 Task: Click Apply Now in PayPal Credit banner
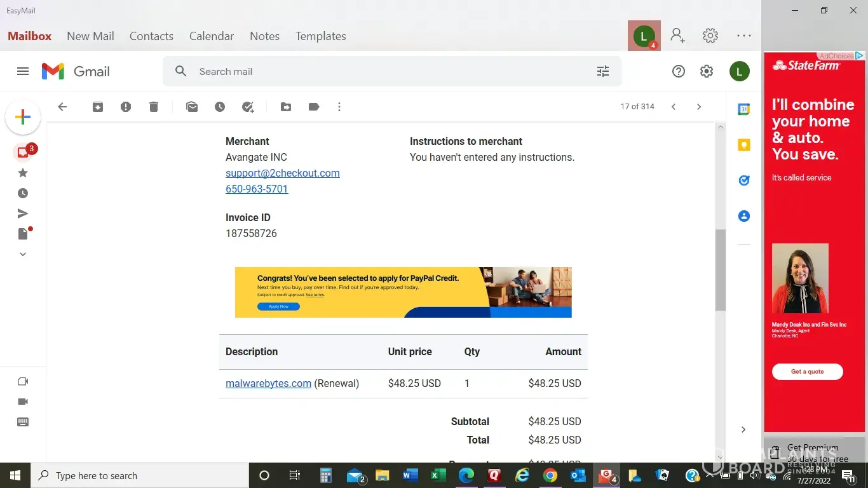click(278, 306)
